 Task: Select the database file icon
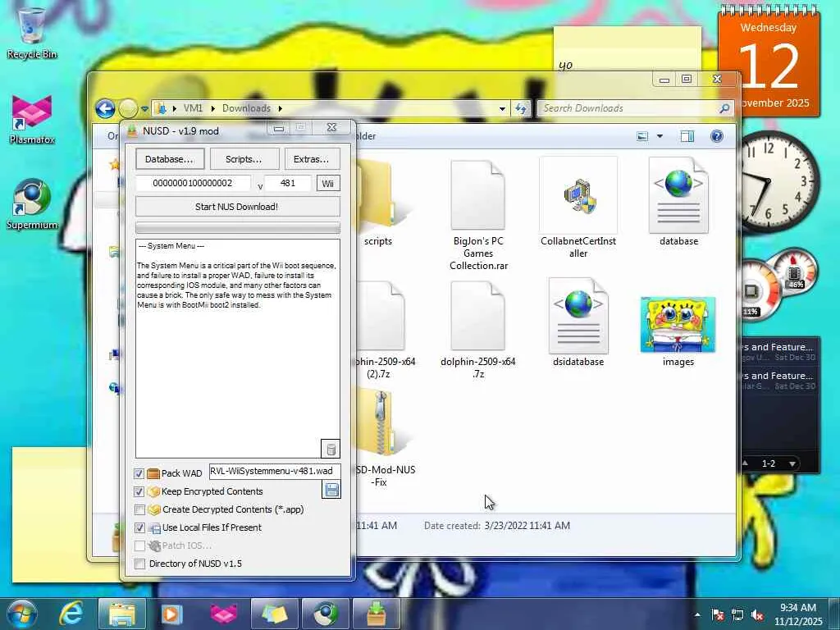pos(678,203)
